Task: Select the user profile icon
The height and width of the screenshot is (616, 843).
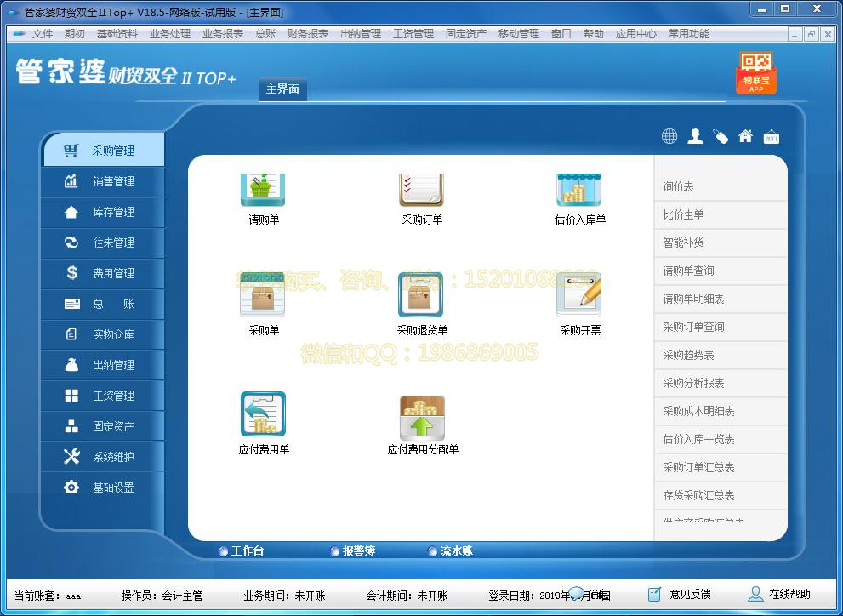Action: coord(695,135)
